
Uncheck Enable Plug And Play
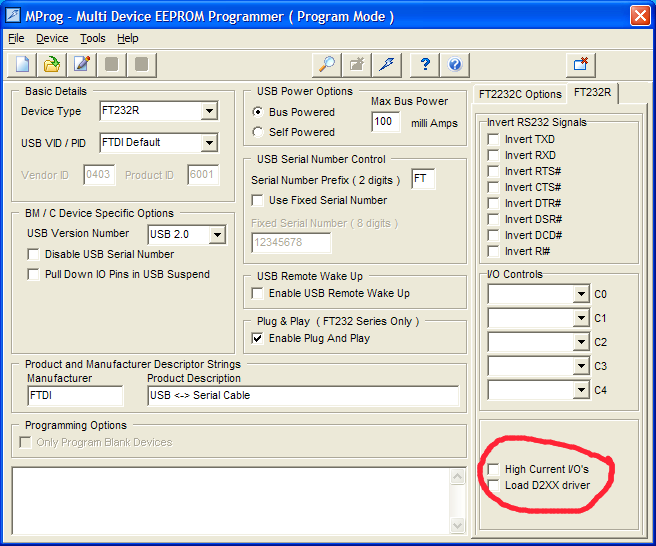click(257, 338)
